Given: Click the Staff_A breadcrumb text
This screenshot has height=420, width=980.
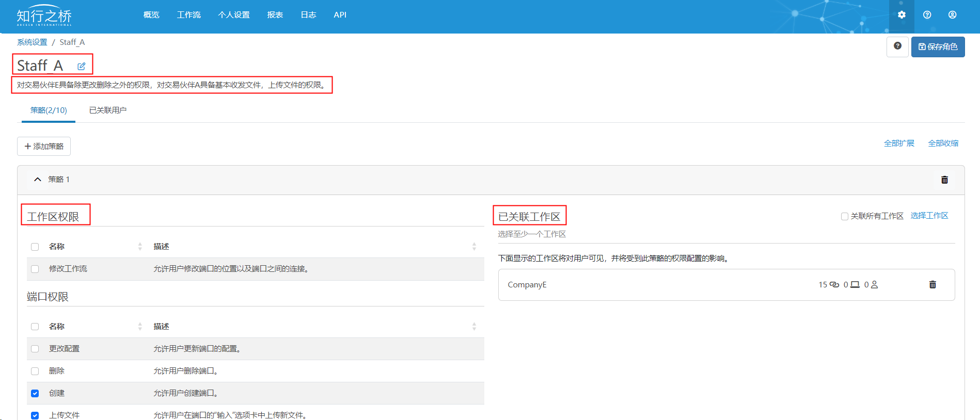Looking at the screenshot, I should 72,42.
